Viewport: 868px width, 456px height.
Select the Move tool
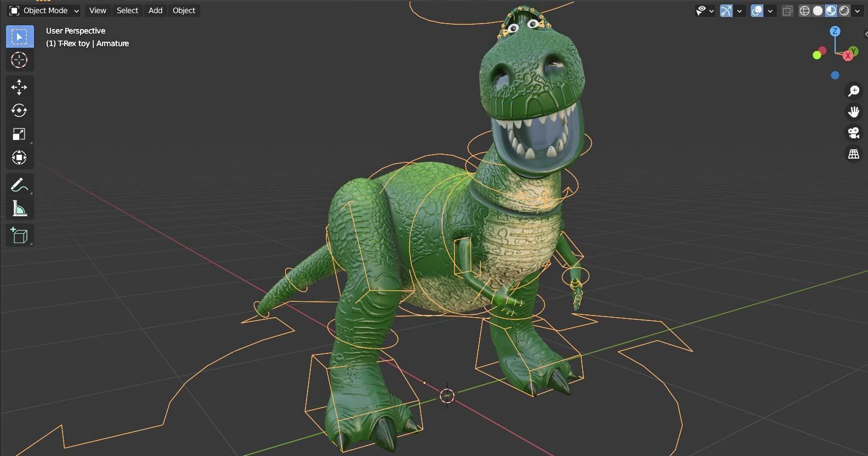19,87
